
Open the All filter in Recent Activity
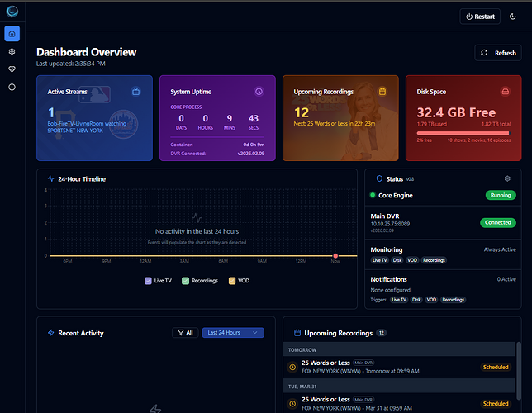coord(185,332)
